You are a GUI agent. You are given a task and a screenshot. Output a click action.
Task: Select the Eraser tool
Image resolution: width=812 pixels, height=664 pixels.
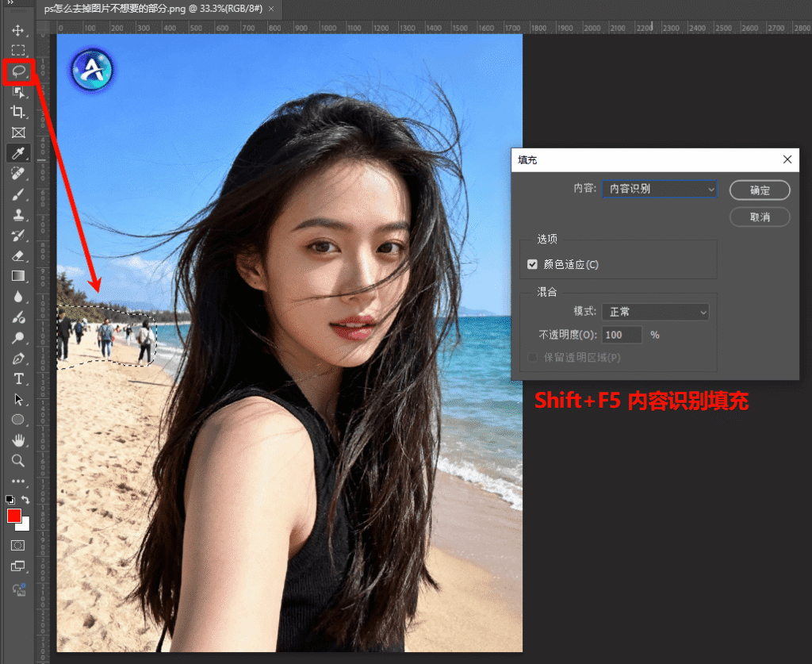18,256
